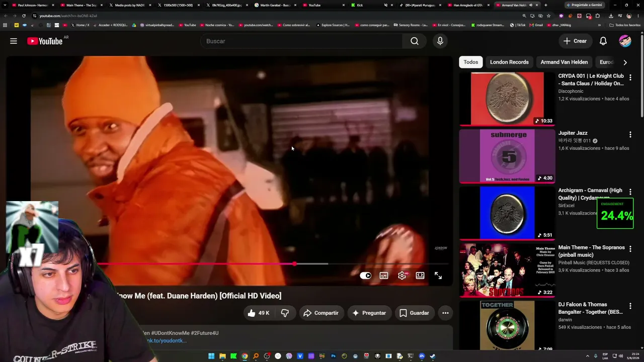Open the account avatar menu

(x=625, y=41)
